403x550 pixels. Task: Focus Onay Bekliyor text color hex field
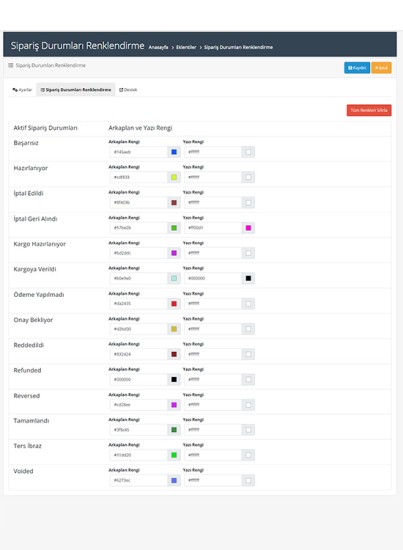(213, 329)
